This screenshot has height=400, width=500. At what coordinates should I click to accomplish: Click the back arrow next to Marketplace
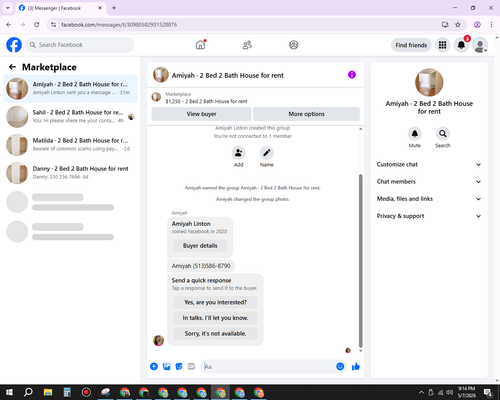tap(12, 67)
